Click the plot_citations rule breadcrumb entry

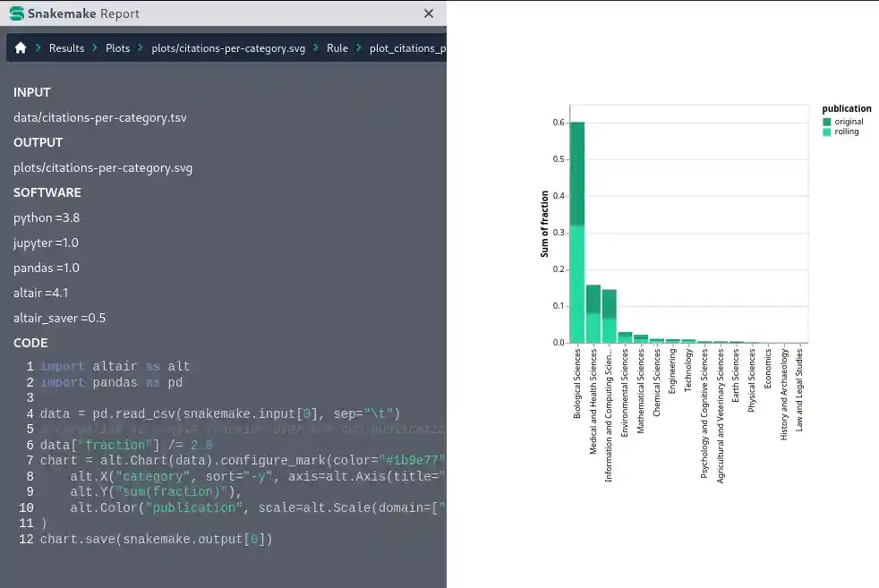pyautogui.click(x=407, y=48)
